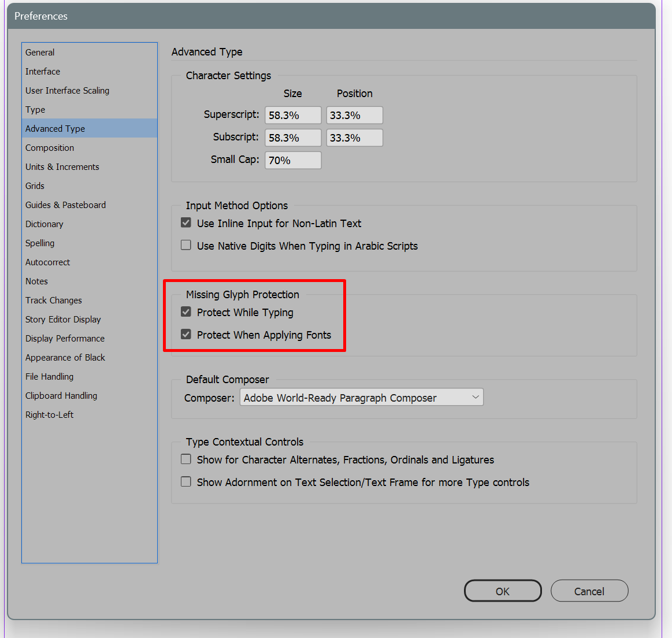
Task: Open Guides & Pasteboard preferences
Action: pyautogui.click(x=90, y=205)
